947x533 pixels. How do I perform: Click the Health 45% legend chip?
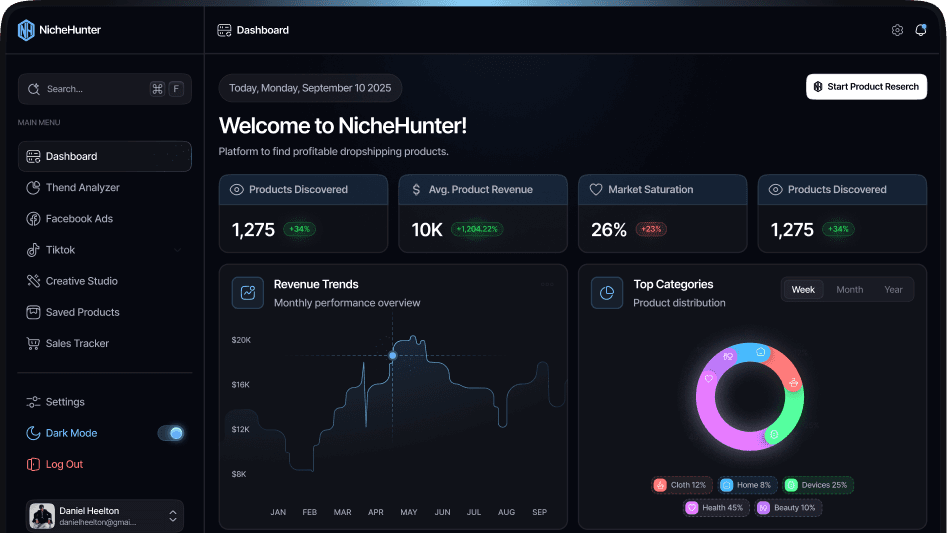716,508
